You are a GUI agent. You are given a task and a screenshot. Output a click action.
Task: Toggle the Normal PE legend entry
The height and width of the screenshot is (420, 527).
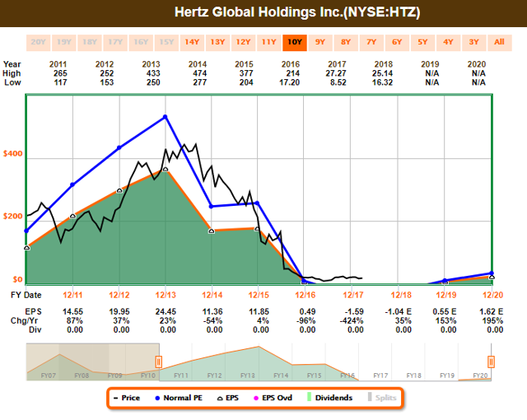pos(179,398)
